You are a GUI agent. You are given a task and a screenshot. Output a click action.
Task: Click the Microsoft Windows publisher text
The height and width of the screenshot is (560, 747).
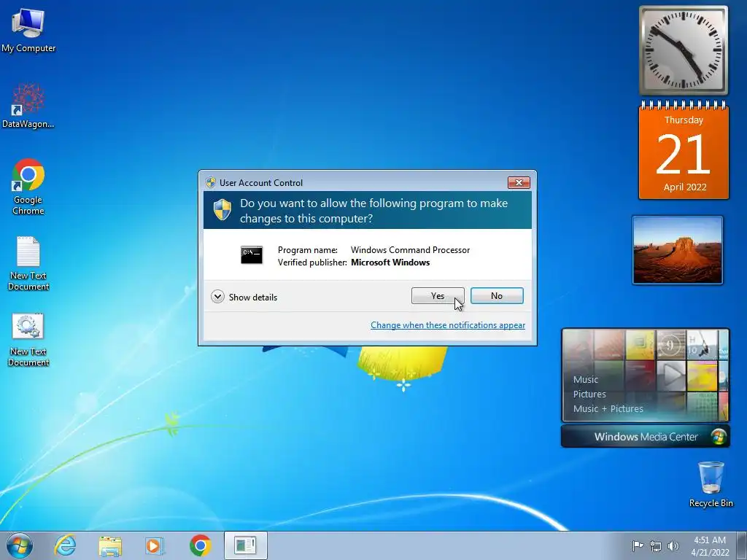click(x=390, y=262)
